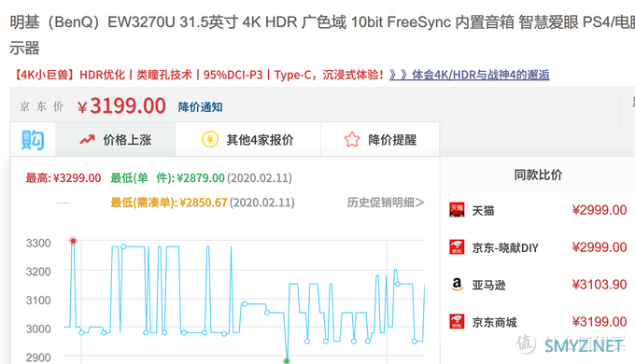This screenshot has height=364, width=635.
Task: Click the Amazon (亚马逊) logo icon
Action: (x=457, y=285)
